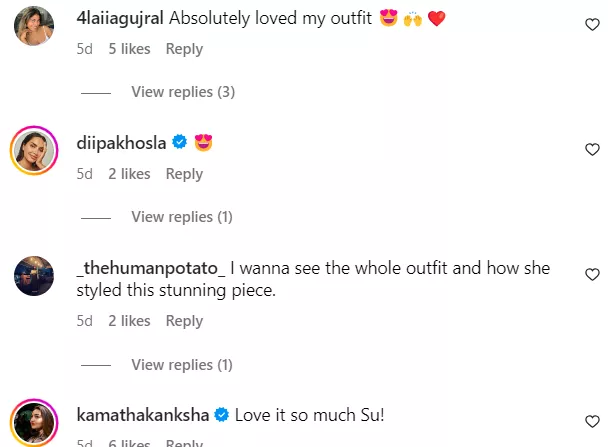Click diipakhosla's verified badge icon
Image resolution: width=608 pixels, height=447 pixels.
pos(180,144)
